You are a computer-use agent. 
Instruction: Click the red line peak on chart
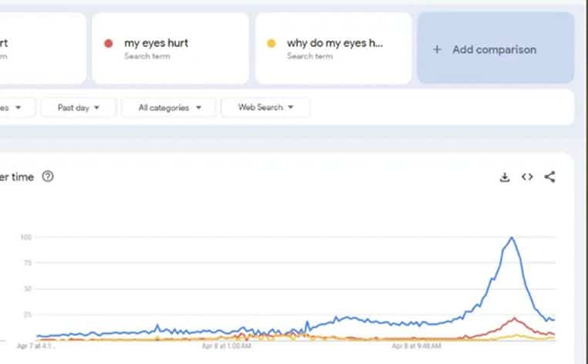coord(514,318)
